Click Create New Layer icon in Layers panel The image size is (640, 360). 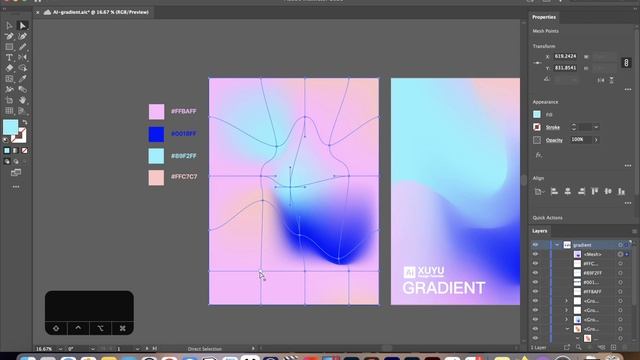[613, 347]
